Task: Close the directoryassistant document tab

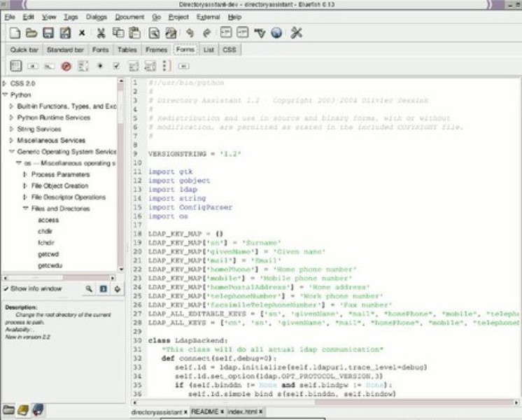Action: [x=185, y=412]
